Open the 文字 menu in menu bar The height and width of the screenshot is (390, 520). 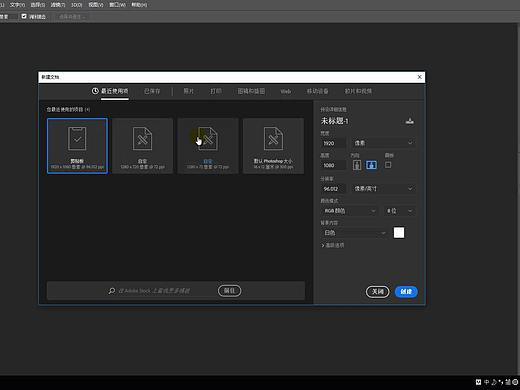pos(17,5)
